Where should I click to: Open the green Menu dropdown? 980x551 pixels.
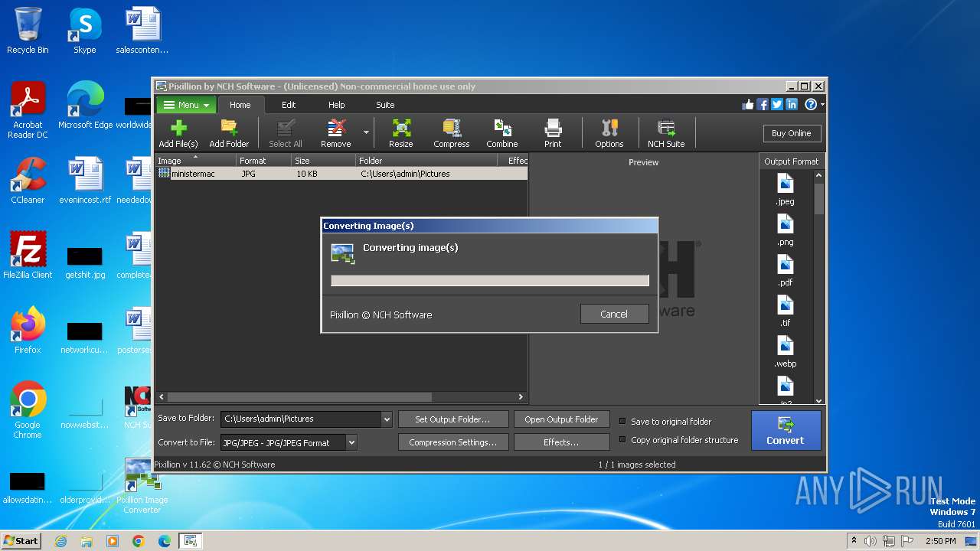pyautogui.click(x=185, y=105)
